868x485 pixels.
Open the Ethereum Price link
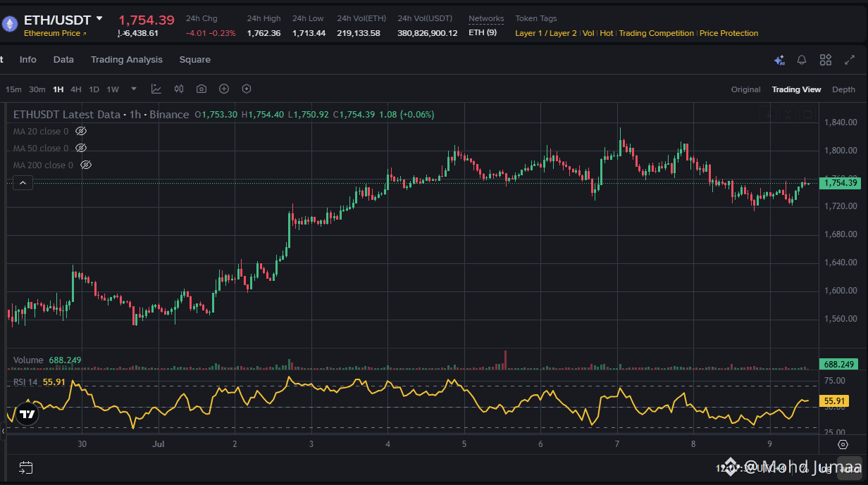(56, 34)
